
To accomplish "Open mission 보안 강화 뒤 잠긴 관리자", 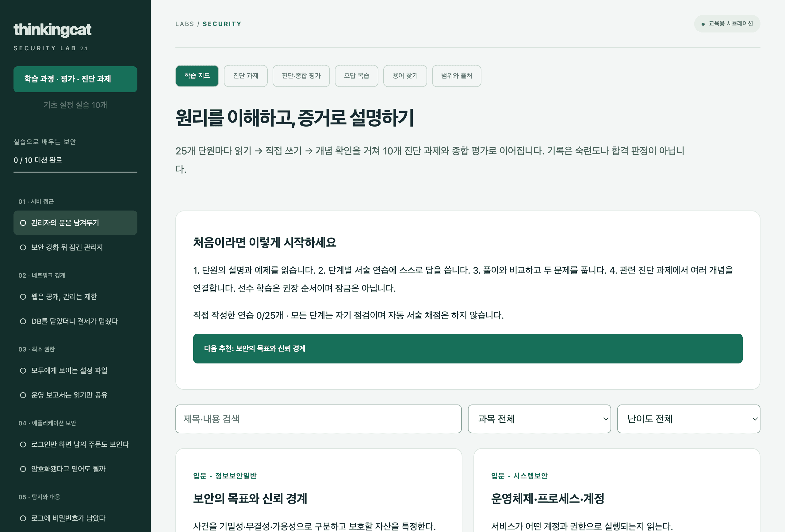I will pyautogui.click(x=75, y=247).
